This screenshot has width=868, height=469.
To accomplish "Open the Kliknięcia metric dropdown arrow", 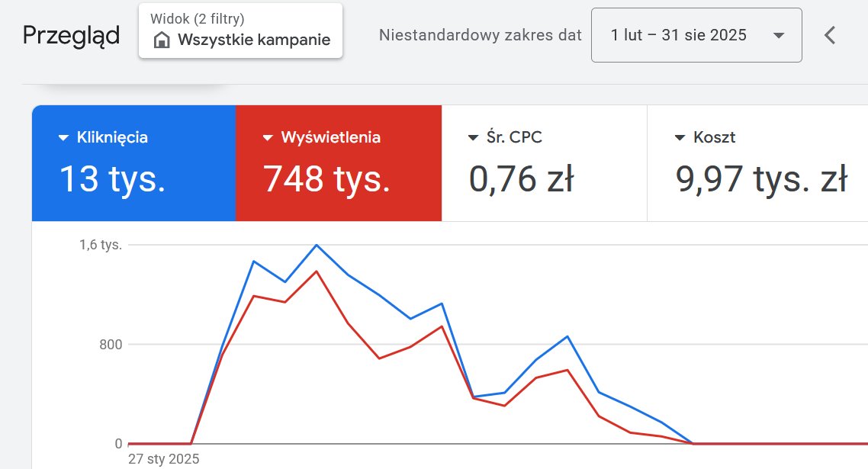I will pyautogui.click(x=63, y=138).
